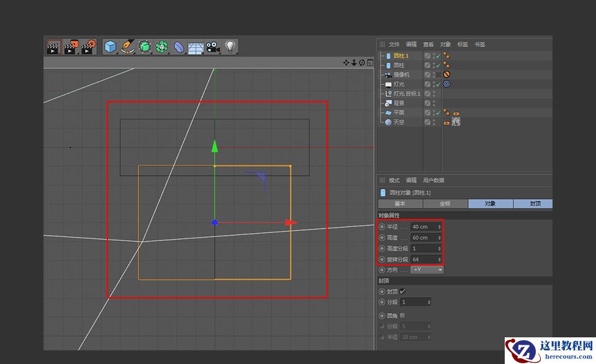Open the 文件 menu in object manager
596x364 pixels.
[395, 43]
